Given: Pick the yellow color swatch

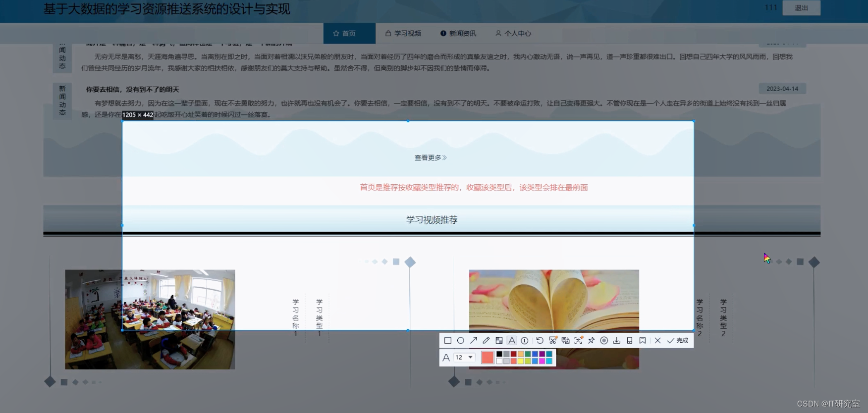Looking at the screenshot, I should [521, 361].
